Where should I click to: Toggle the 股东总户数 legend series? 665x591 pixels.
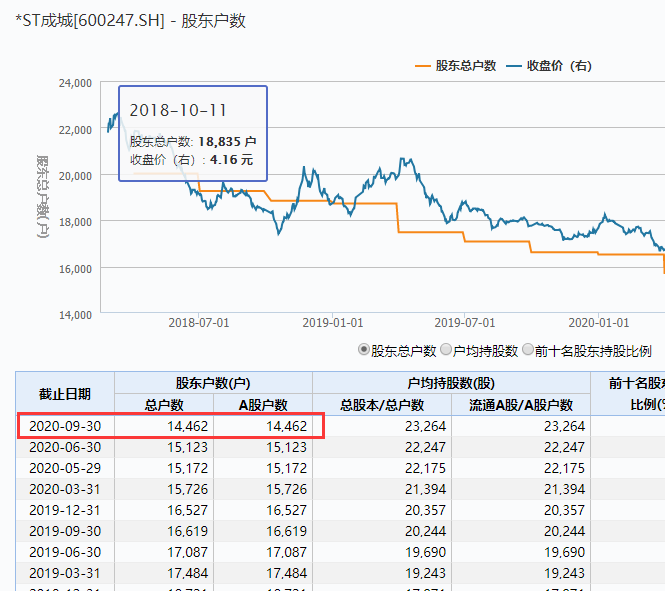coord(455,66)
